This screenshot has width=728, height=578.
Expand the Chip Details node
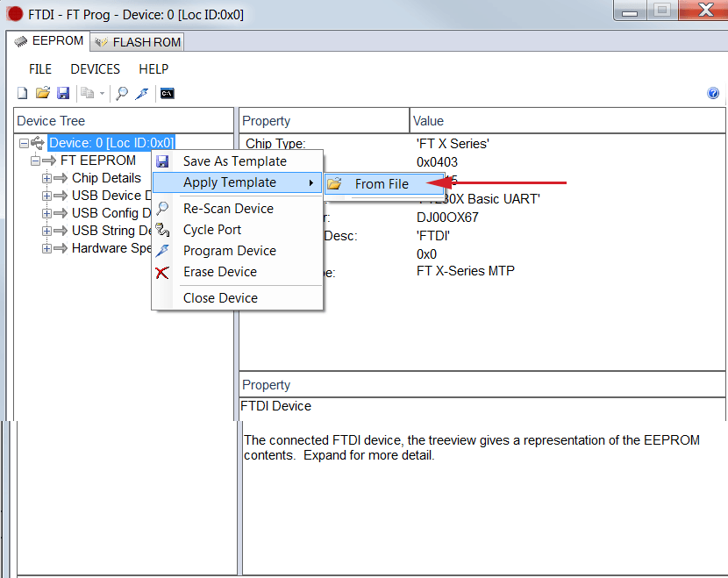click(46, 178)
